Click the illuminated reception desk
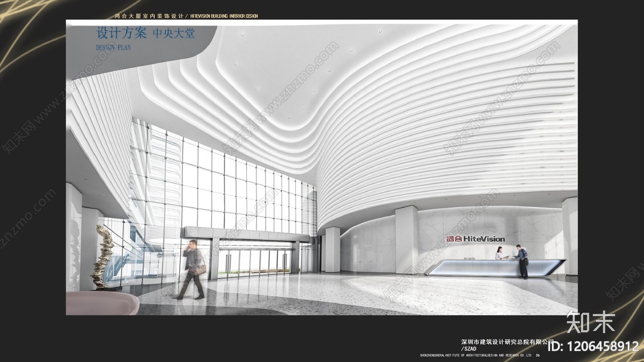Viewport: 644px width, 362px height. click(x=499, y=267)
